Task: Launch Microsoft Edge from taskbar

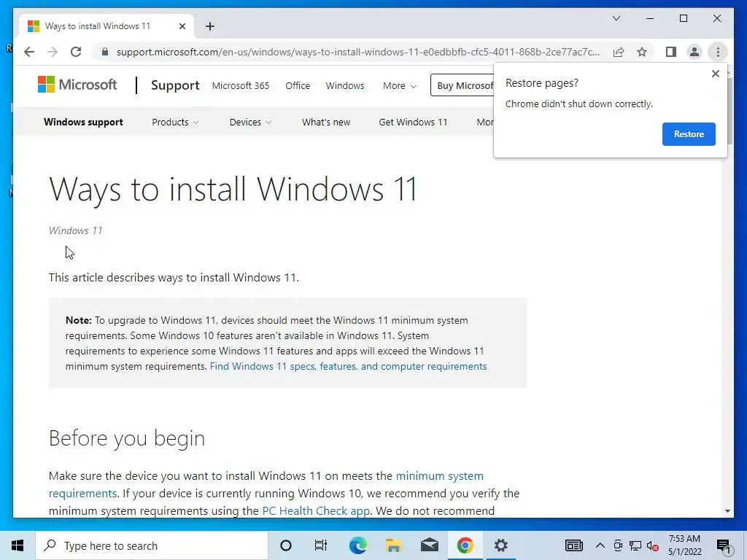Action: [357, 545]
